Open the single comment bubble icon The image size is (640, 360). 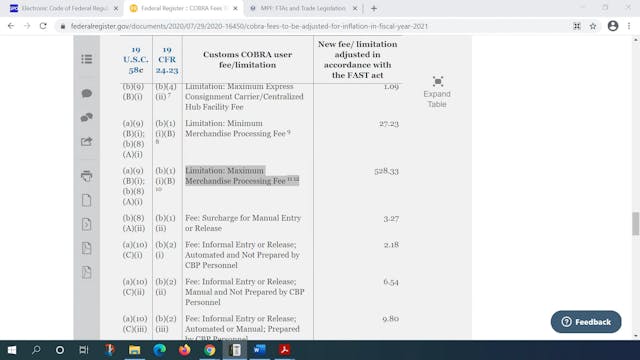(x=87, y=93)
